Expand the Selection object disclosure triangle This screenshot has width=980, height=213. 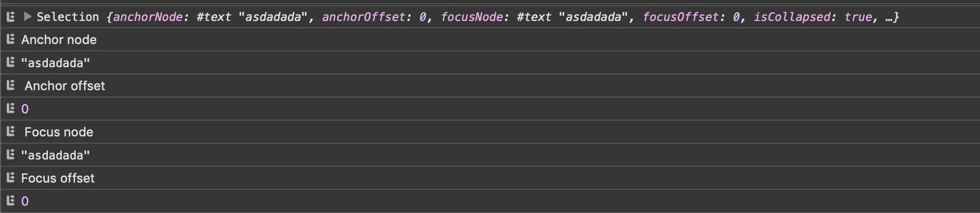point(28,17)
